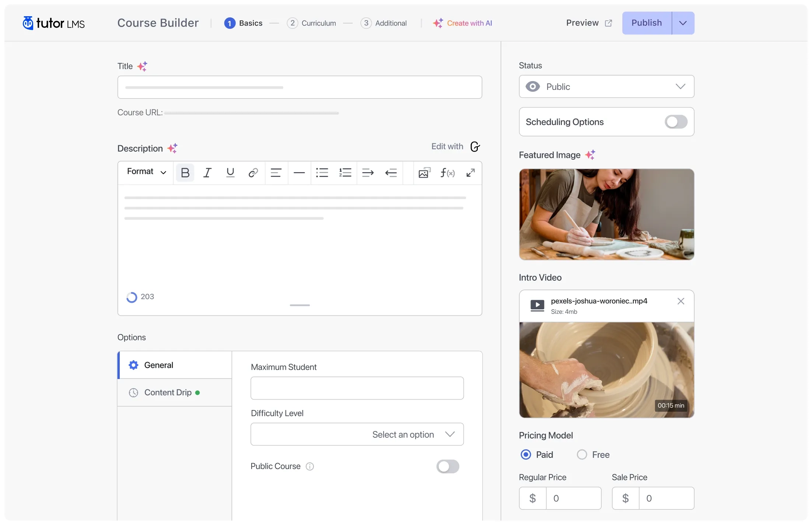Toggle the Public Course switch
Viewport: 812px width, 525px height.
pyautogui.click(x=447, y=466)
